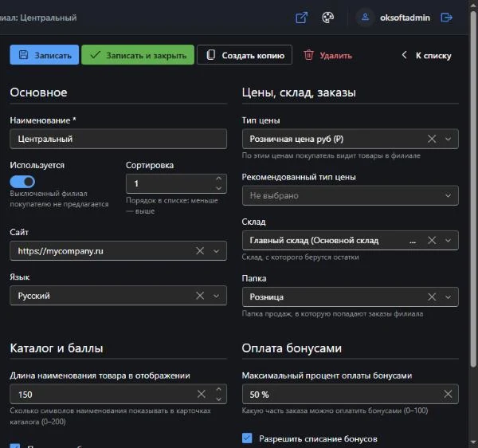
Task: Open page in new window icon
Action: click(301, 18)
